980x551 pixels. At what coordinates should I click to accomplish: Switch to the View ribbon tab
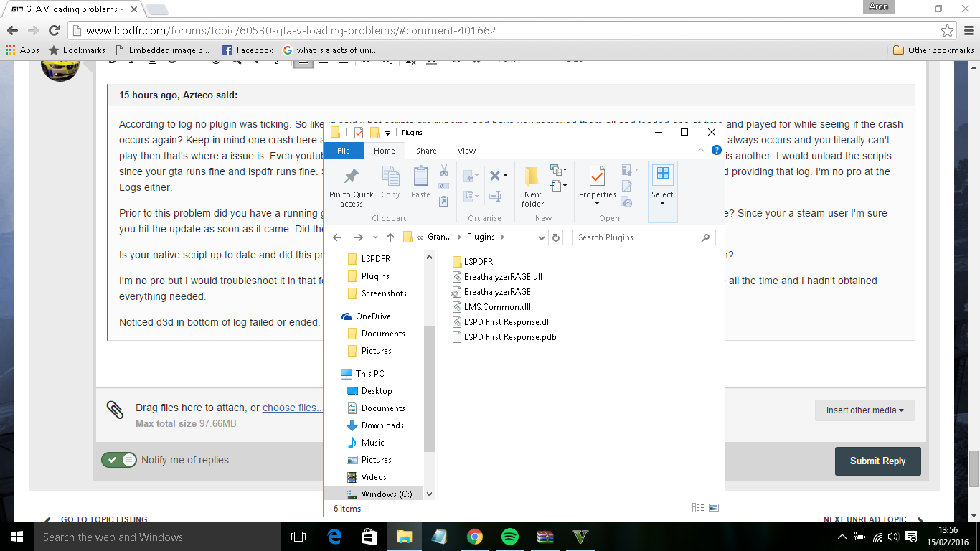click(467, 151)
